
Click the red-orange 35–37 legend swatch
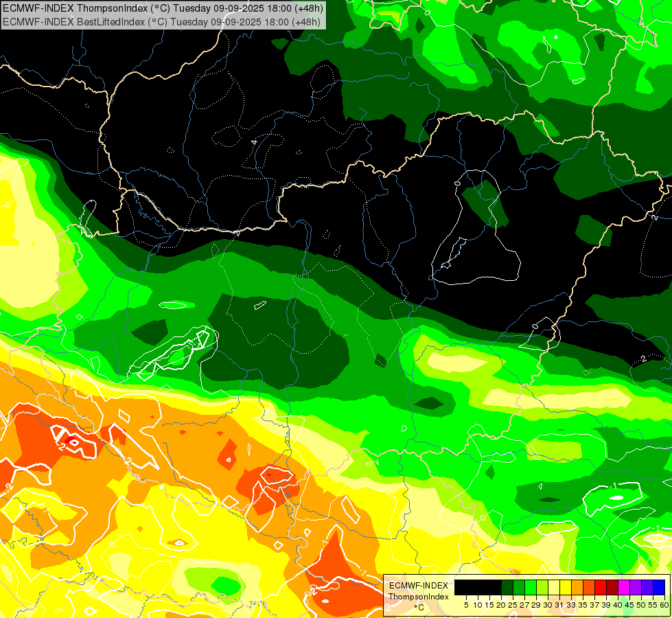(x=589, y=587)
